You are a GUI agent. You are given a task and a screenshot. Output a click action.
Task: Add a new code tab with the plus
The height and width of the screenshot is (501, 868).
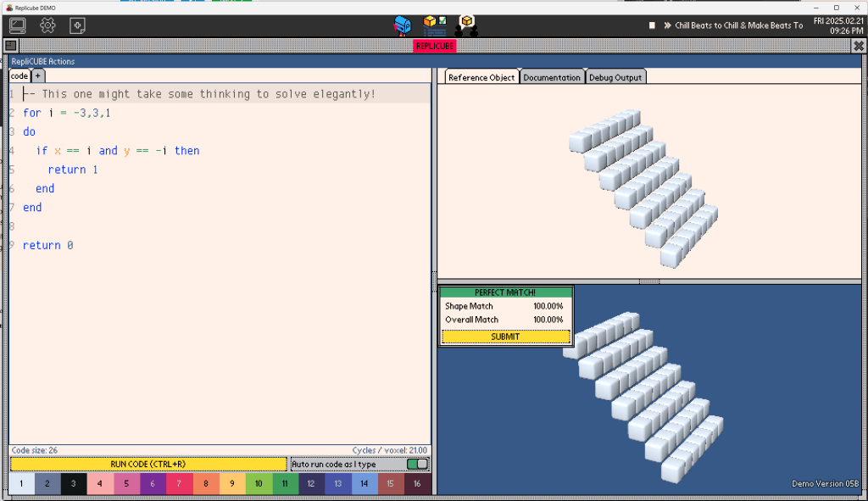click(37, 76)
